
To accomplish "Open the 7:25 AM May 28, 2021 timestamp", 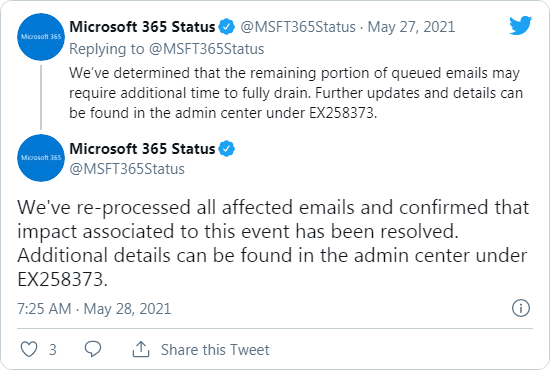I will point(94,309).
